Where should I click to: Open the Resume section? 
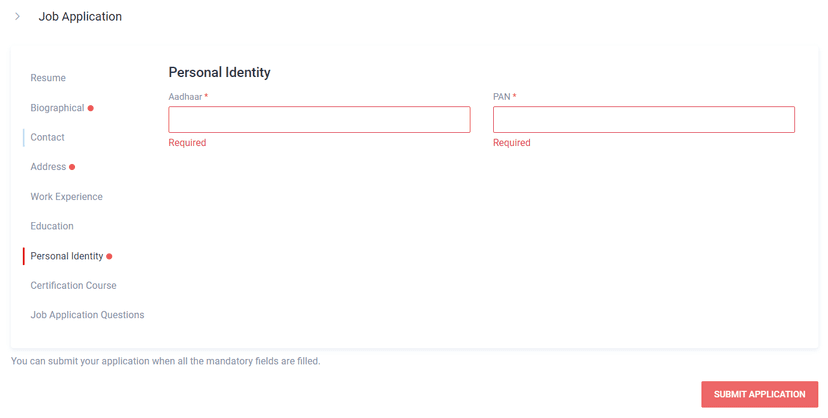pyautogui.click(x=48, y=78)
